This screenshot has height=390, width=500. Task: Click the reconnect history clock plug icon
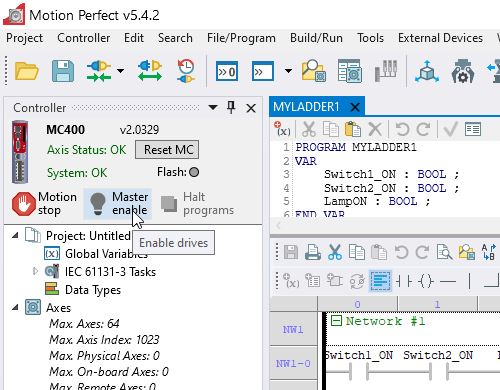(x=186, y=71)
